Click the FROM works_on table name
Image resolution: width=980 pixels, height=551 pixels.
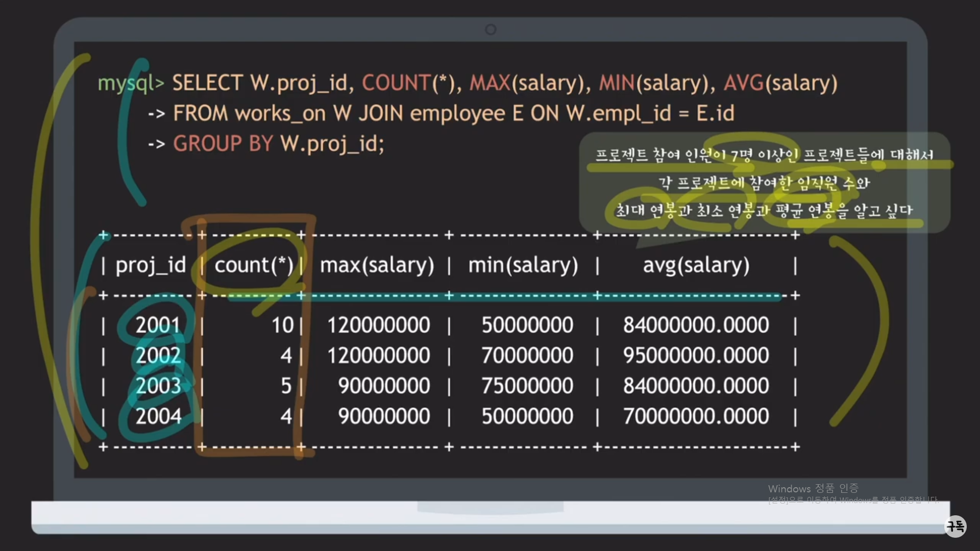[x=280, y=113]
